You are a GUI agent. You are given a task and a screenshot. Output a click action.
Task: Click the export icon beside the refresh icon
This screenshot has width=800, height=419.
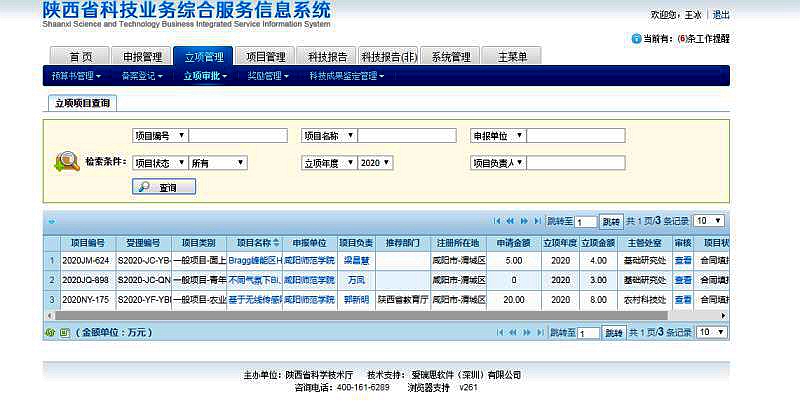[x=63, y=332]
